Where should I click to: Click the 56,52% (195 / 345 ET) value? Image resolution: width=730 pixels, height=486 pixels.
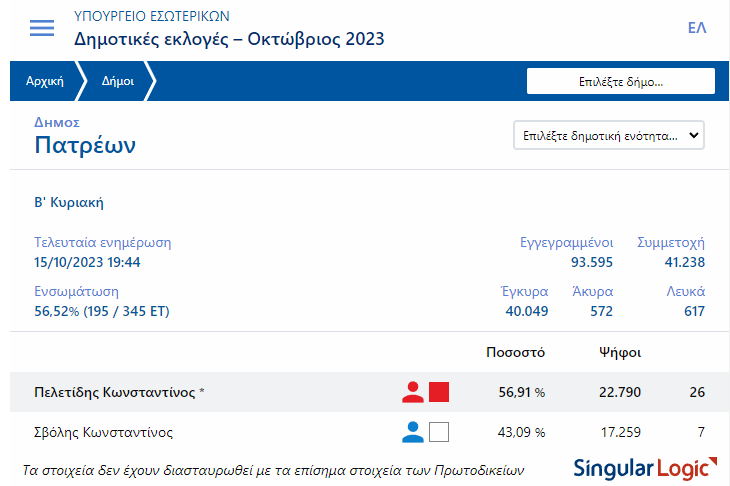point(101,311)
